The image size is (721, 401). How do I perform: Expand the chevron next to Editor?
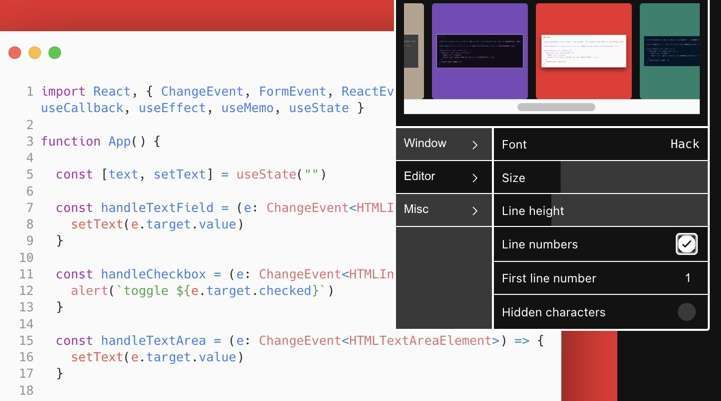tap(475, 177)
